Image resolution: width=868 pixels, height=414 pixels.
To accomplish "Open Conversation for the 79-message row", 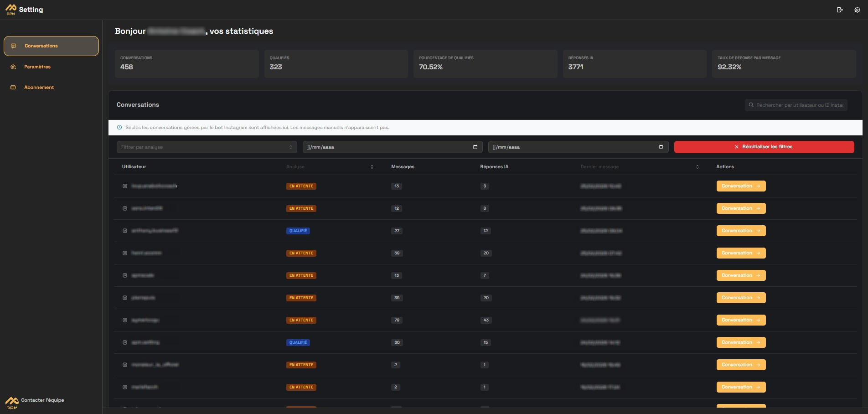I will pyautogui.click(x=741, y=320).
